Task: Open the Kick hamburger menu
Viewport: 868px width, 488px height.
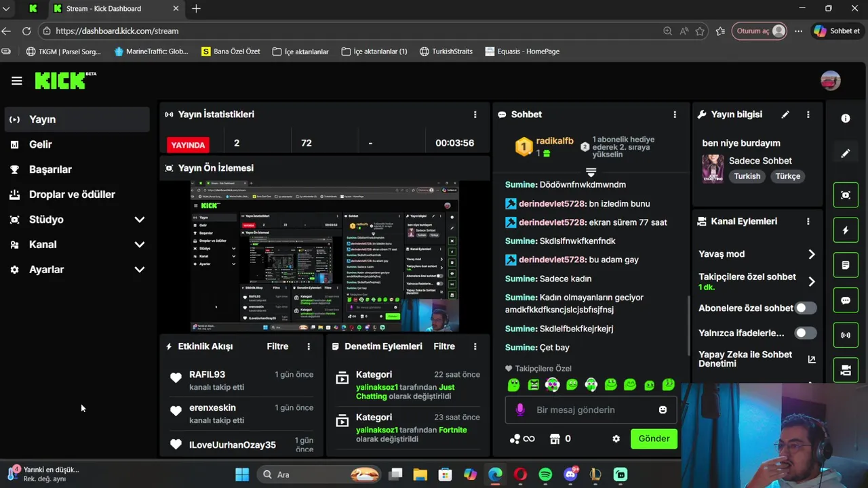Action: [17, 81]
